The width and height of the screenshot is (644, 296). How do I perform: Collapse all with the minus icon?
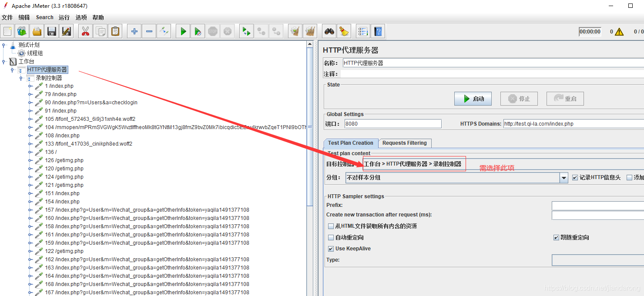(149, 31)
